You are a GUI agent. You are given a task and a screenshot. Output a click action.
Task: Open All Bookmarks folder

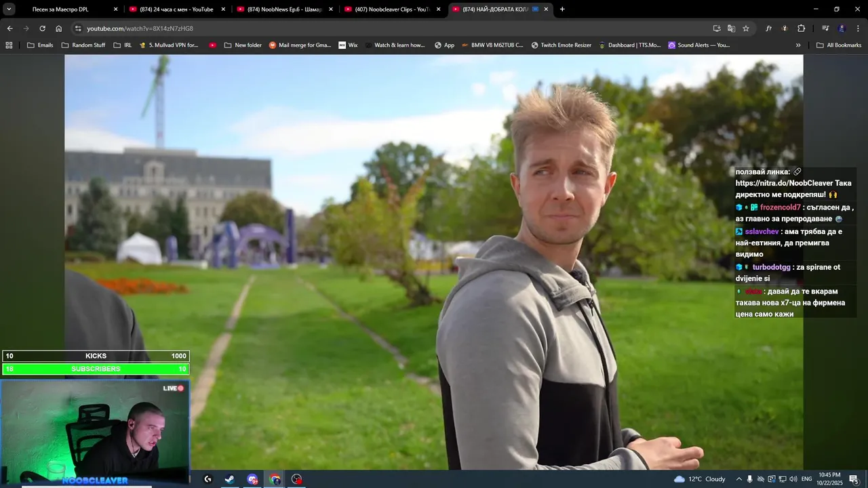click(x=839, y=45)
